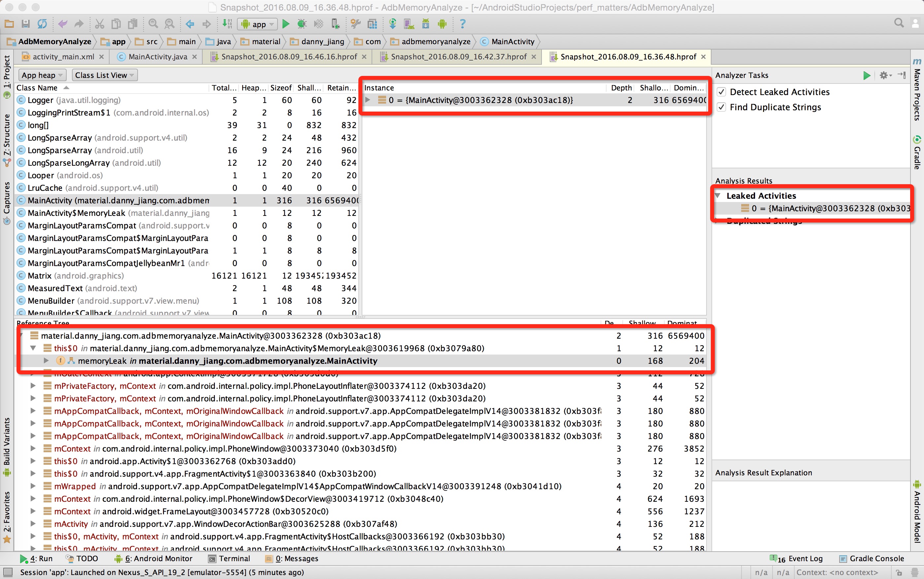Expand memoryLeak reference tree node

(x=46, y=361)
